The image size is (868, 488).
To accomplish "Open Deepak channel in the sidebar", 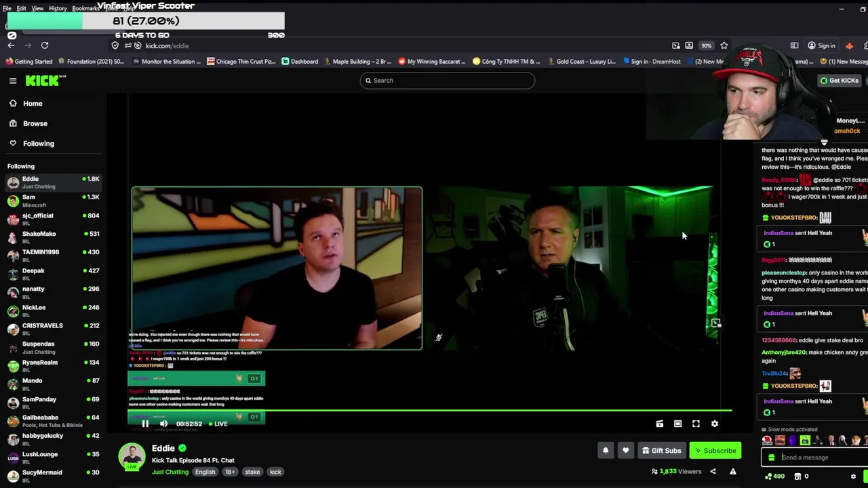I will tap(53, 274).
